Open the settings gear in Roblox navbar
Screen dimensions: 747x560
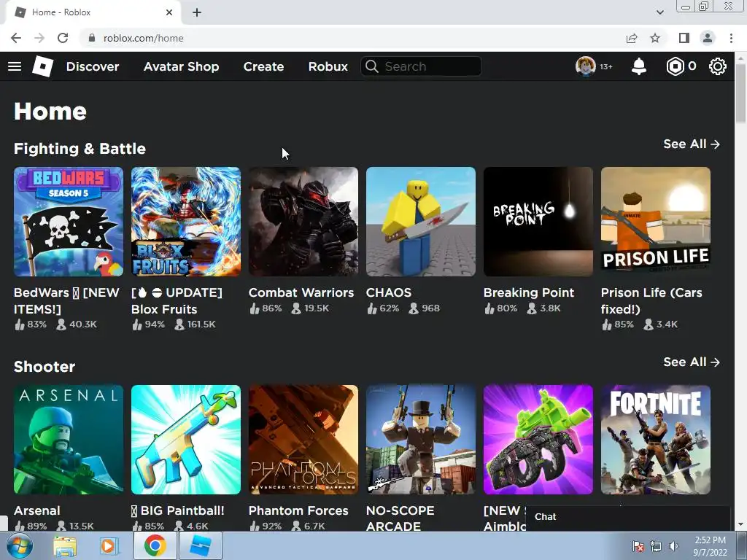(x=718, y=66)
